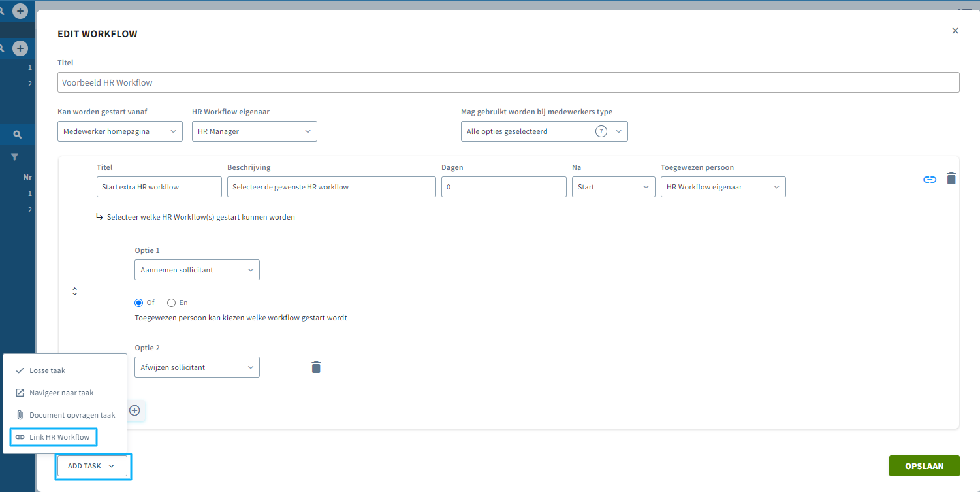980x492 pixels.
Task: Click text Selecteer welke HR Workflow(s) gestart kunnen worden
Action: [x=201, y=217]
